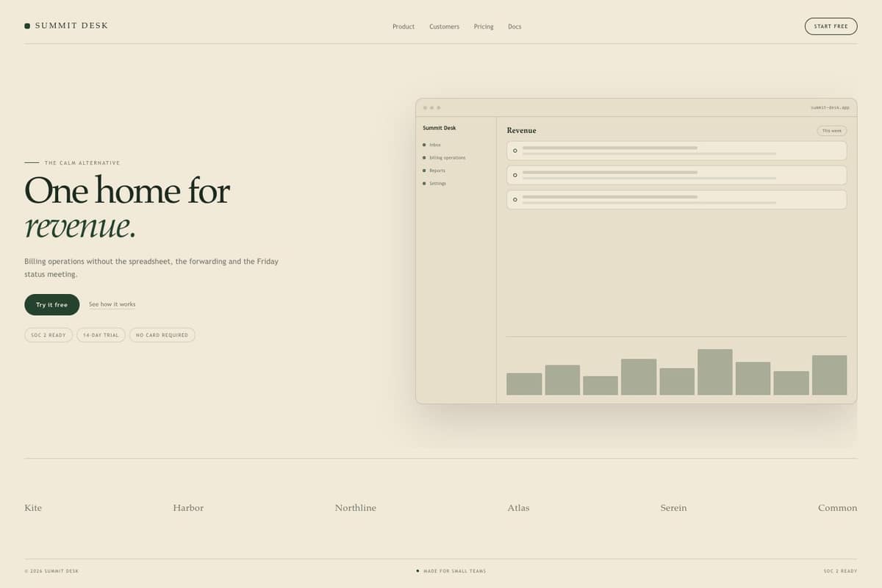Open the Customers nav item
This screenshot has width=882, height=588.
click(x=444, y=26)
